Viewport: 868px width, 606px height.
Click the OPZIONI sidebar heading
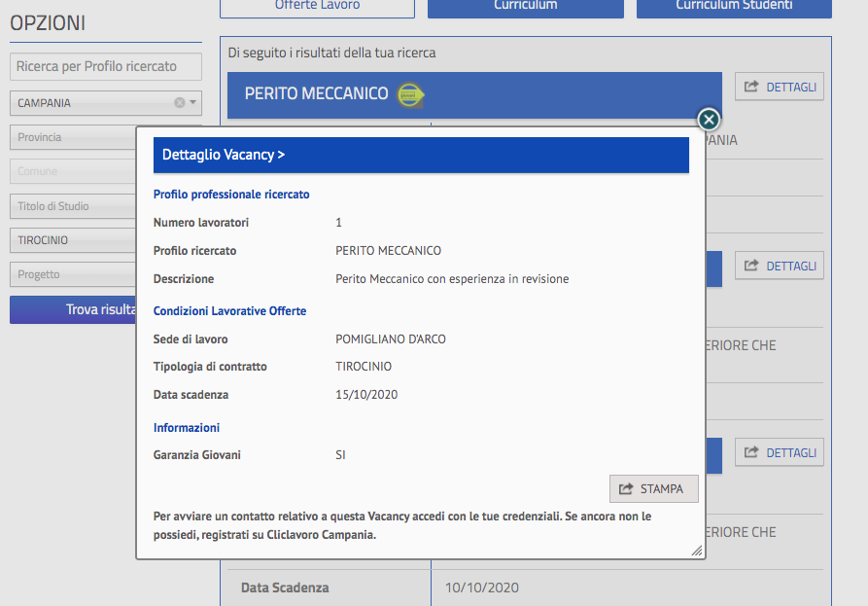(x=48, y=23)
